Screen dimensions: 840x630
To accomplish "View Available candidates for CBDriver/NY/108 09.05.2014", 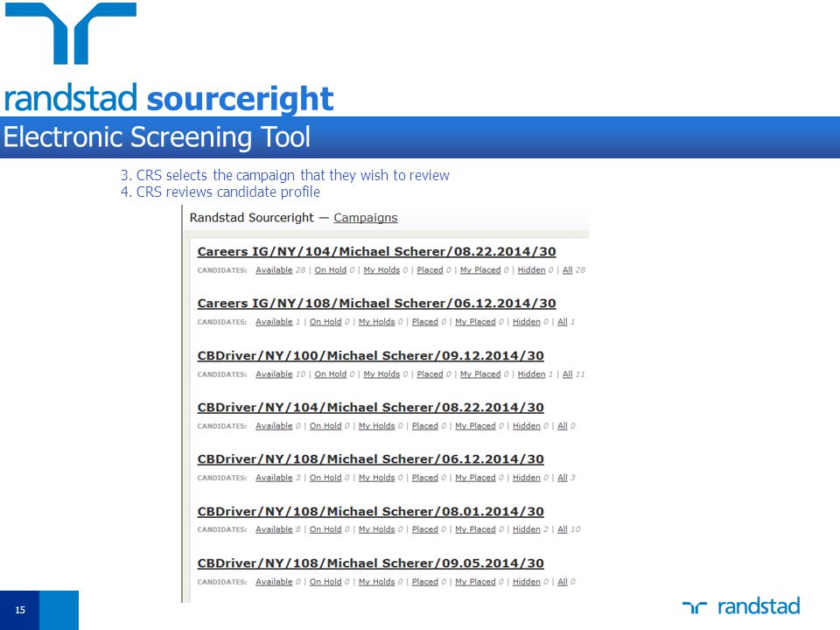I will click(274, 582).
